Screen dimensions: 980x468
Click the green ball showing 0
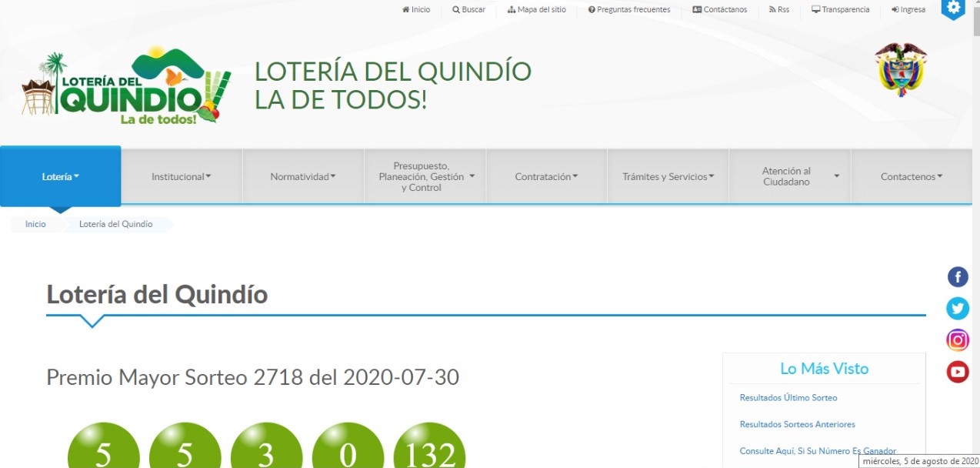click(348, 447)
